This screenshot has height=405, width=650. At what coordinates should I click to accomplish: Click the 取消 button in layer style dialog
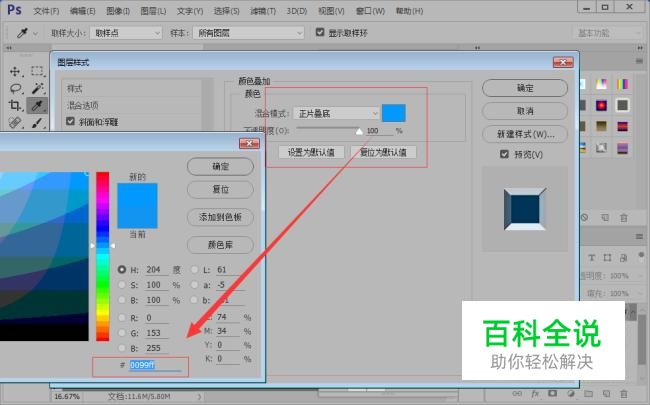[x=525, y=111]
